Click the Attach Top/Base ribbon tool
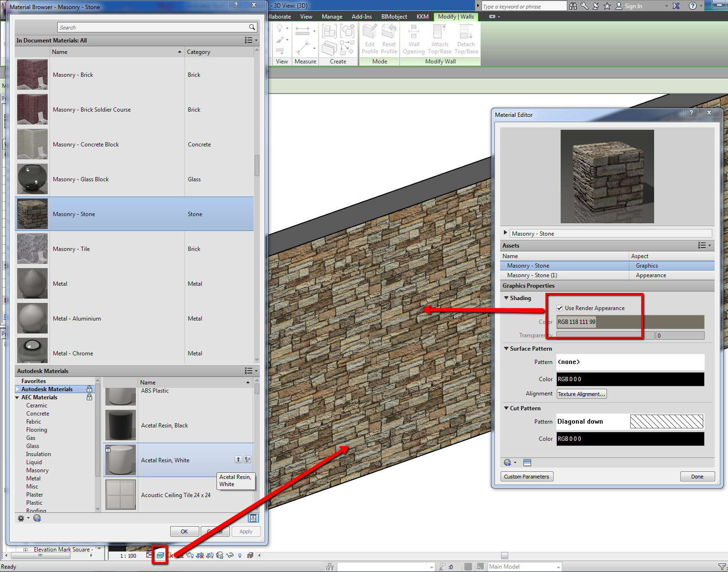The width and height of the screenshot is (728, 572). click(440, 40)
